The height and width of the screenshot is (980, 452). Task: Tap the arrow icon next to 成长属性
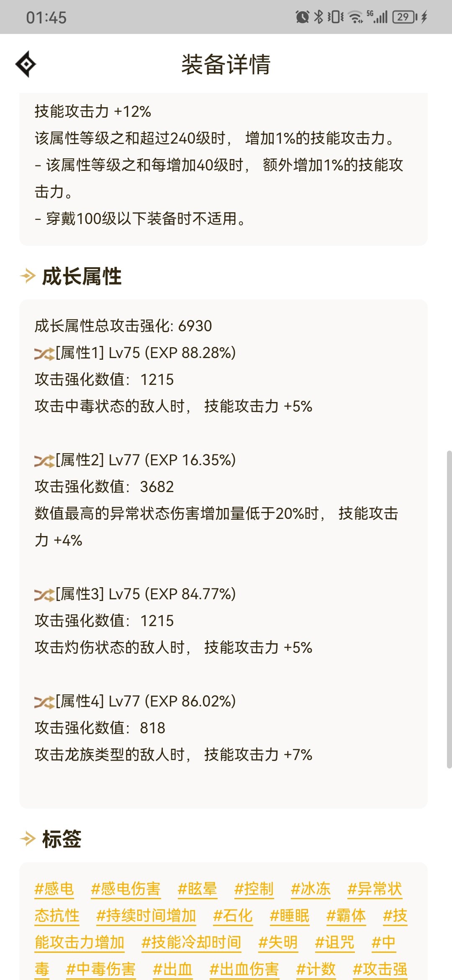coord(28,276)
